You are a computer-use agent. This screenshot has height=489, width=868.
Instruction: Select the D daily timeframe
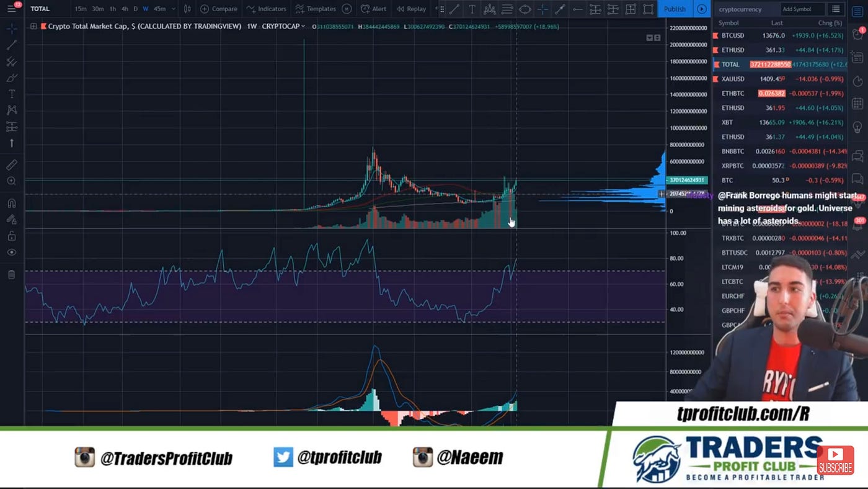[x=136, y=9]
